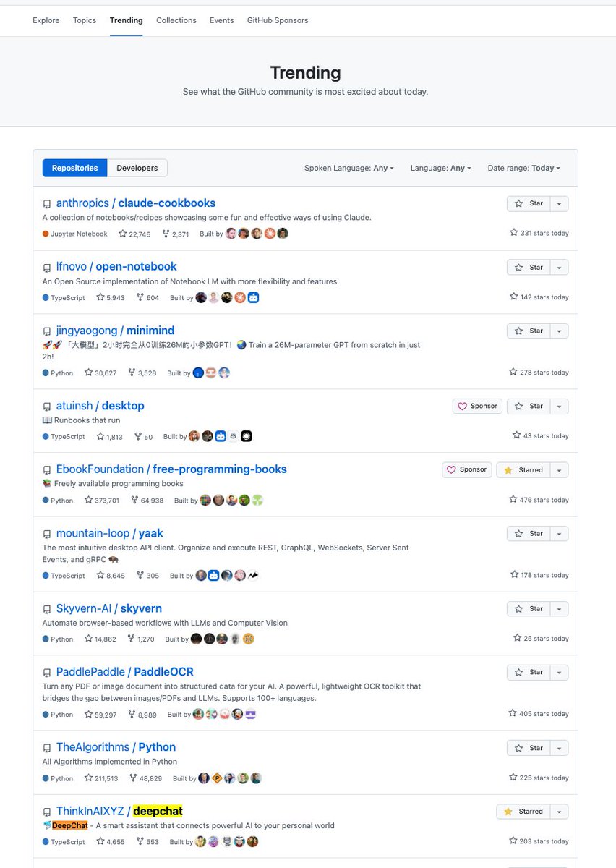Star the Skyvern-AI skyvern repository
This screenshot has height=868, width=616.
click(x=529, y=608)
